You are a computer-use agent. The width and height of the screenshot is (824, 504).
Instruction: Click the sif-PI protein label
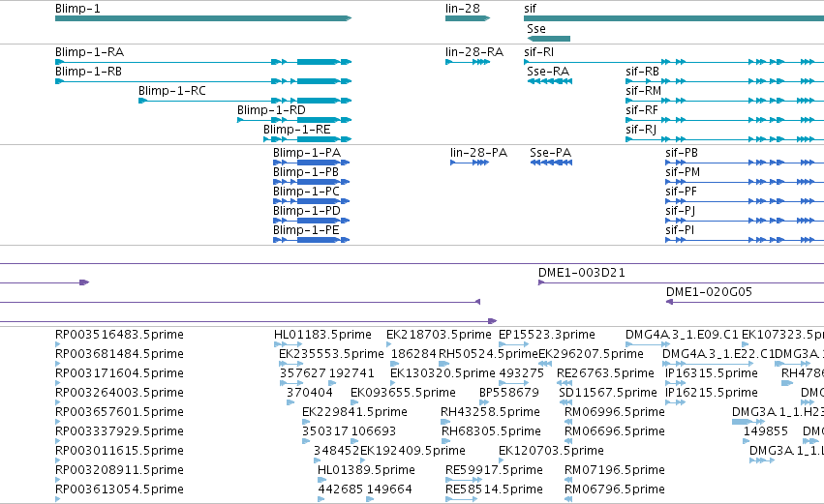[x=680, y=230]
